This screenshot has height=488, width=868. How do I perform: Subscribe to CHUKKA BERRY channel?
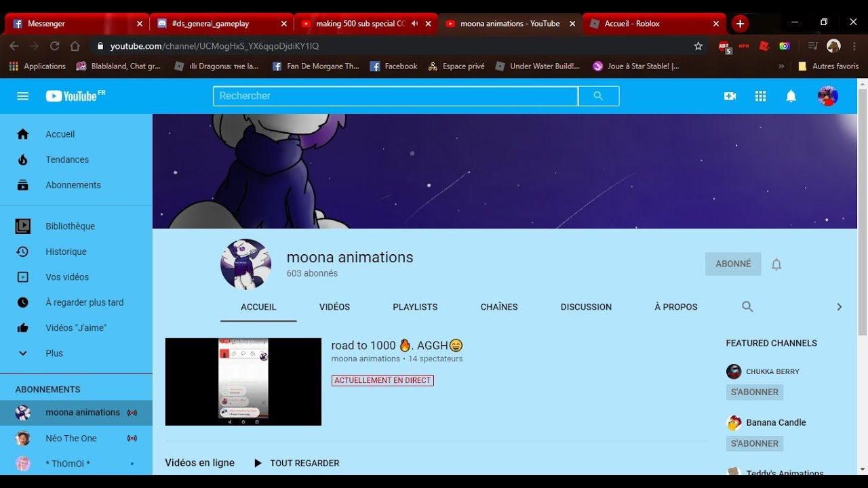[754, 392]
